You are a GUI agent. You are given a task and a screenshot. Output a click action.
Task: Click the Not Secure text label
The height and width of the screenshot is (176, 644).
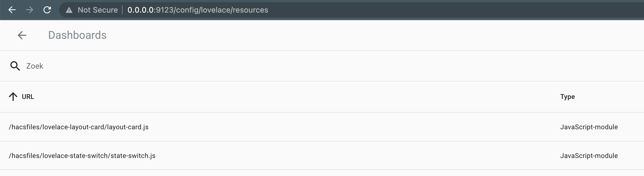(98, 10)
